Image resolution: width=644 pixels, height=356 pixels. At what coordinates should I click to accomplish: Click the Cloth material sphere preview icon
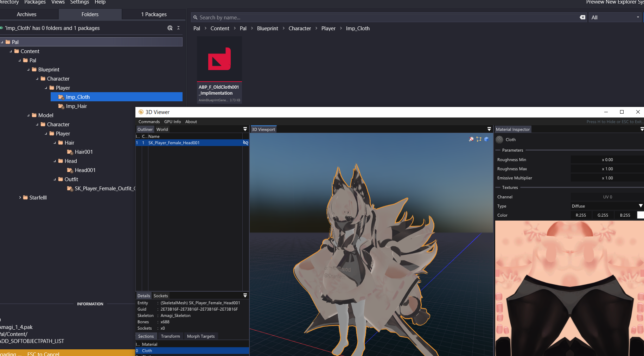pyautogui.click(x=499, y=140)
